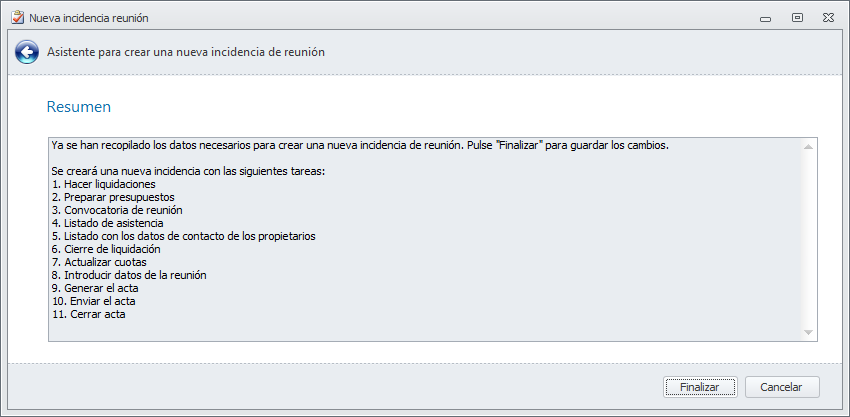This screenshot has width=850, height=417.
Task: Click the line about 'datos de contacto de los propietarios'
Action: (x=184, y=236)
